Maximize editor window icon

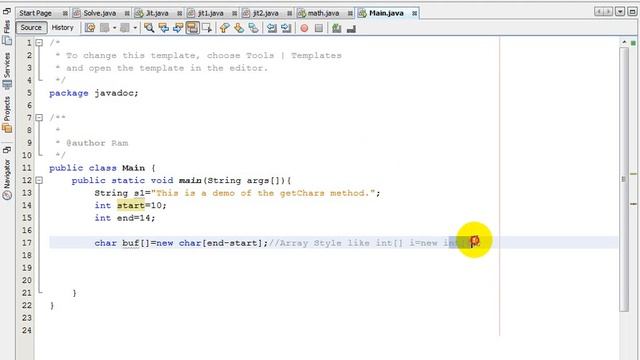point(632,11)
